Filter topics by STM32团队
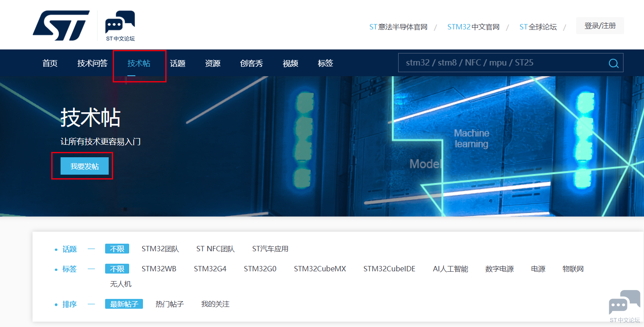The height and width of the screenshot is (327, 644). click(160, 249)
